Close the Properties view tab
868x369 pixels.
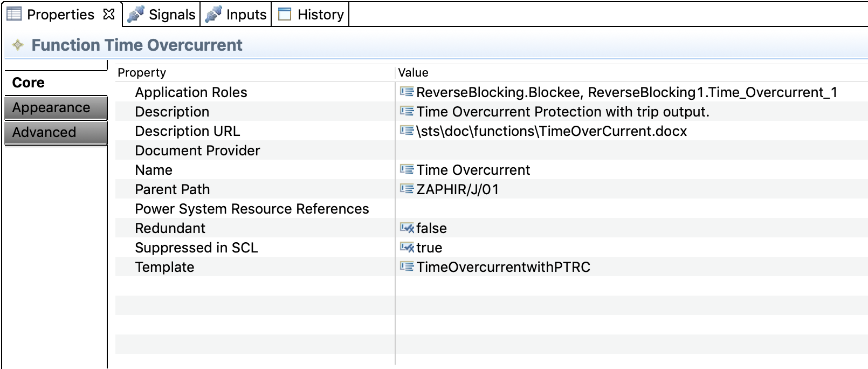click(109, 14)
